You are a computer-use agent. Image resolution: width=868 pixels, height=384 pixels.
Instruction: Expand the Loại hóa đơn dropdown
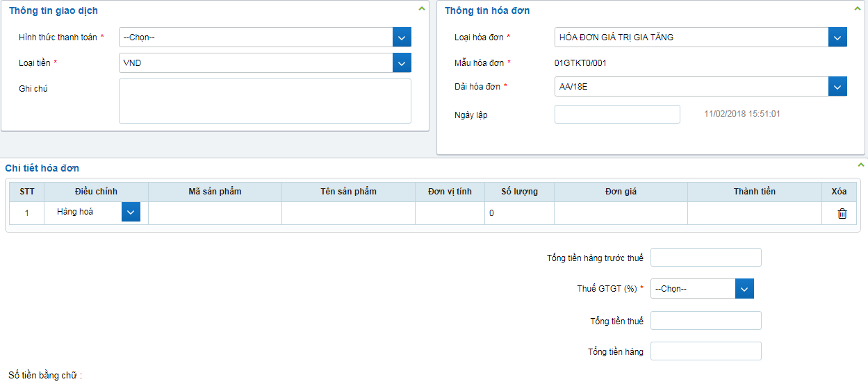click(x=837, y=37)
